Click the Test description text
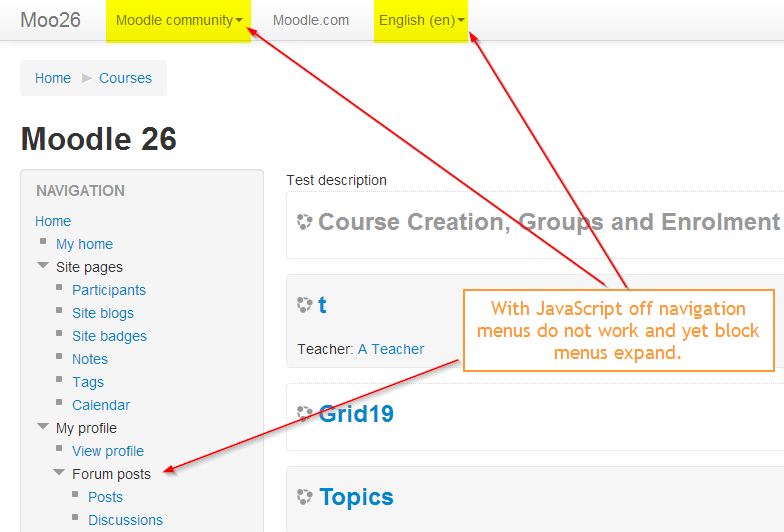 click(336, 180)
